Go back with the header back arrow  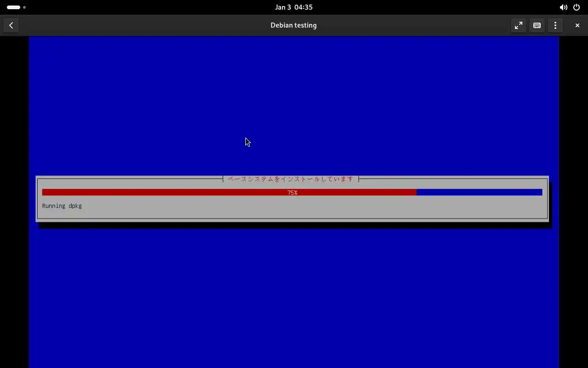point(11,25)
